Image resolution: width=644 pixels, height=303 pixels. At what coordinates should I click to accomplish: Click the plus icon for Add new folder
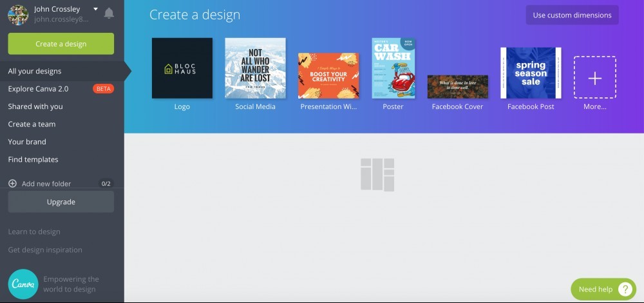pos(13,184)
